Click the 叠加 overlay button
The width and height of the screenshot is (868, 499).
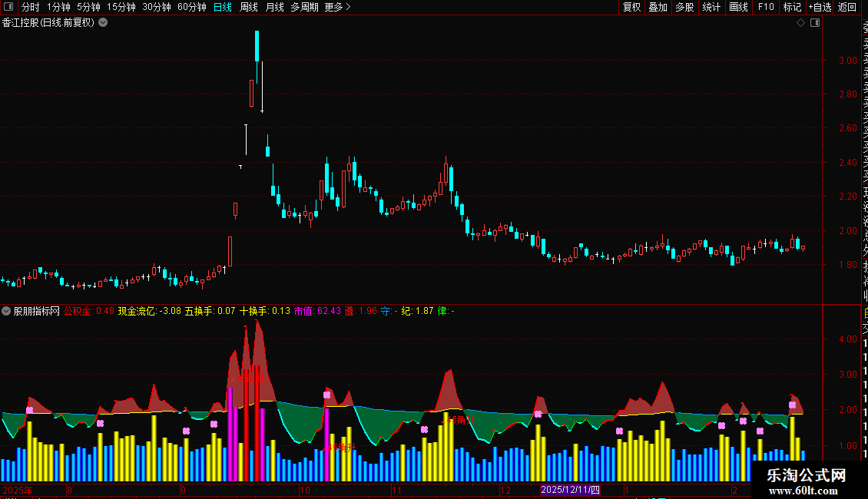[658, 7]
